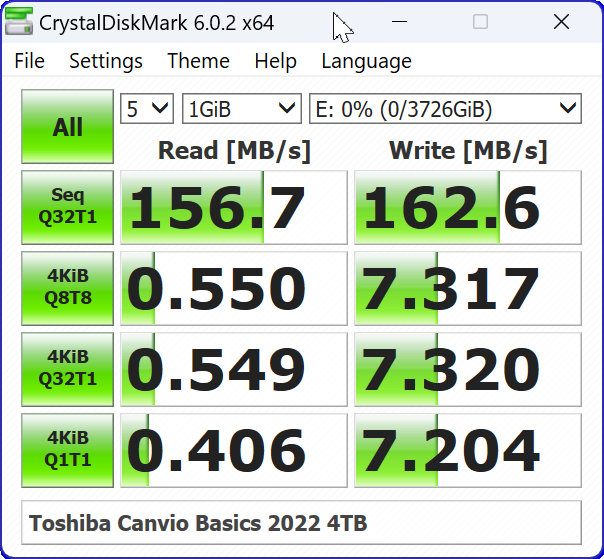Click the All benchmark button
This screenshot has width=604, height=559.
point(67,126)
